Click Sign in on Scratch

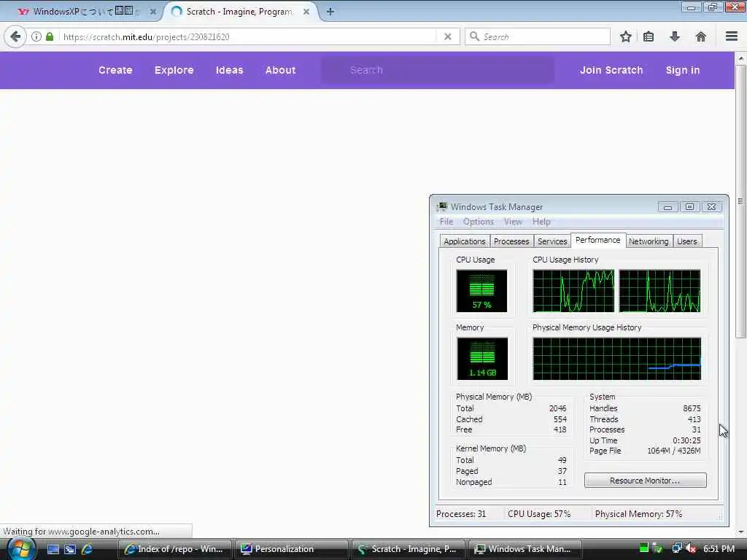click(x=682, y=70)
